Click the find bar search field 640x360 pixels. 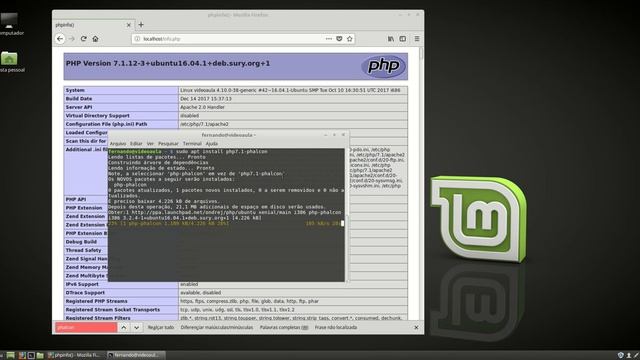coord(86,327)
